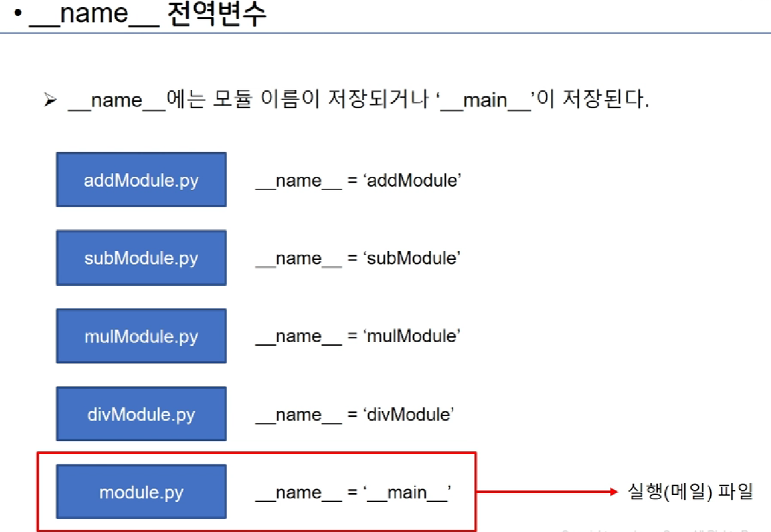771x532 pixels.
Task: Click the bullet sentence about 모듈 이름이 저장되거나
Action: click(x=358, y=100)
